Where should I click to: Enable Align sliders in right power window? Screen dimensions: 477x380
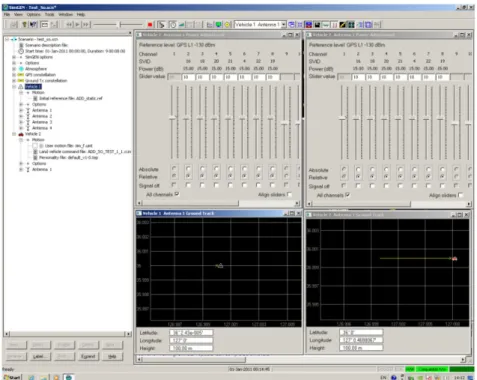[460, 195]
